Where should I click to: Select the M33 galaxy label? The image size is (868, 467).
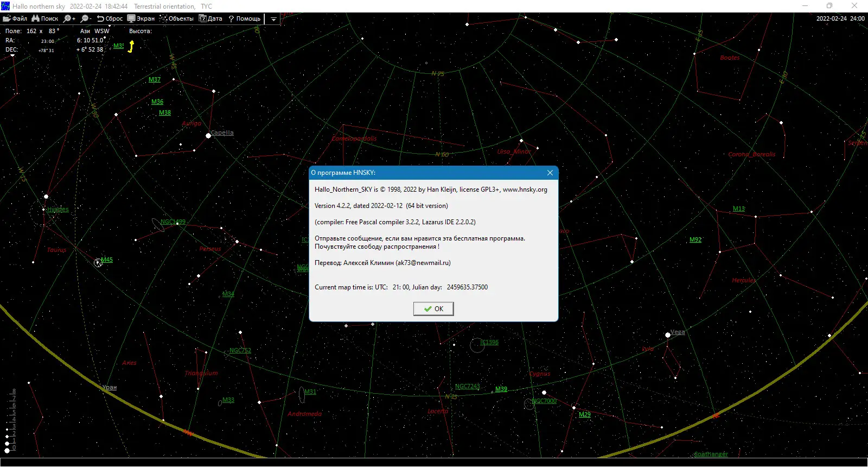pyautogui.click(x=228, y=400)
